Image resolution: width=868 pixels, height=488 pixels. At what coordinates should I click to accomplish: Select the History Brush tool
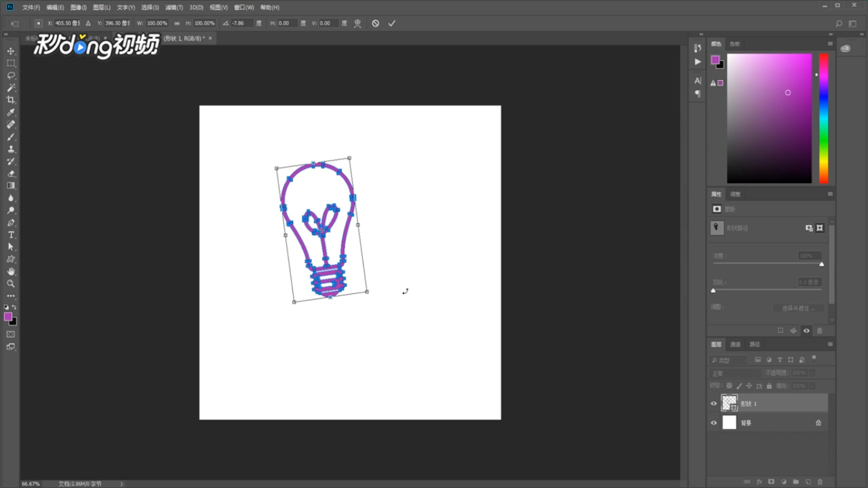coord(11,161)
